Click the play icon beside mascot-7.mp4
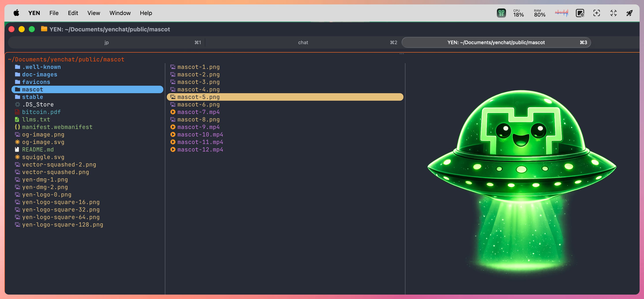The height and width of the screenshot is (299, 644). pos(173,112)
